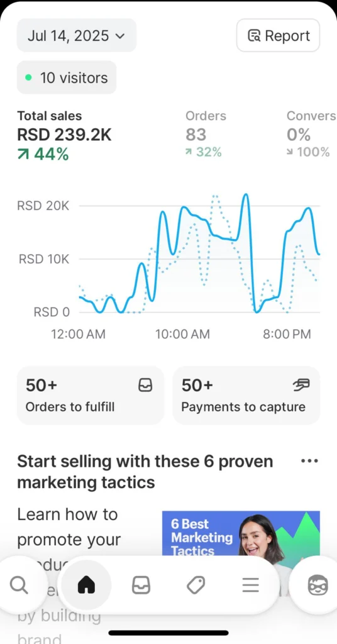Click the chevron next to Jul 14, 2025

tap(120, 36)
